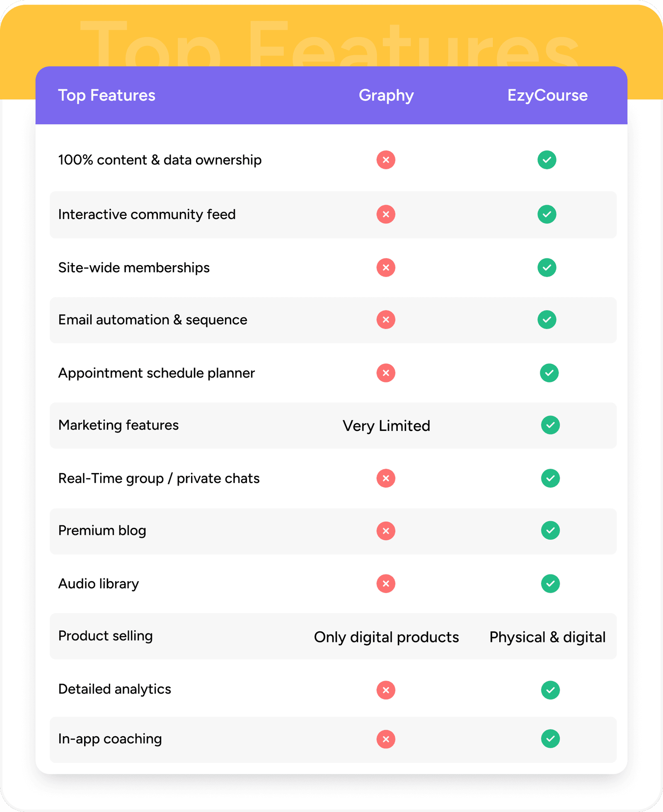Click Graphy's red X for In-app coaching
This screenshot has height=812, width=663.
pyautogui.click(x=386, y=739)
